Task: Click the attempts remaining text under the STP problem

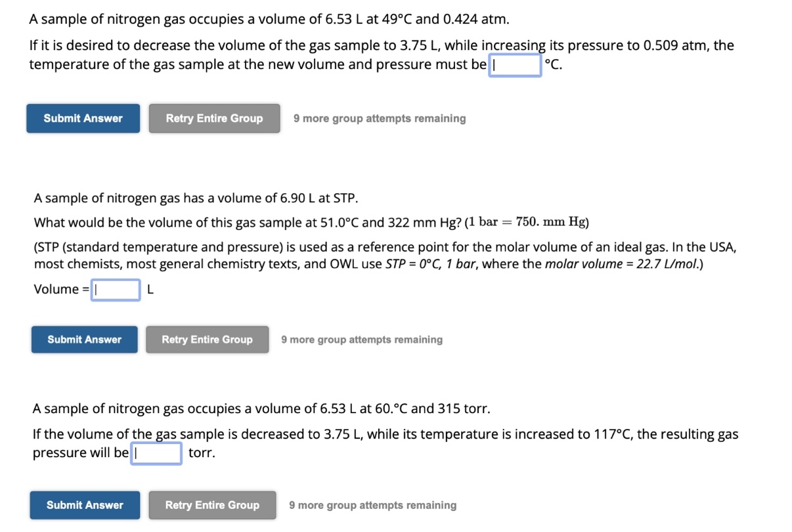Action: pos(362,340)
